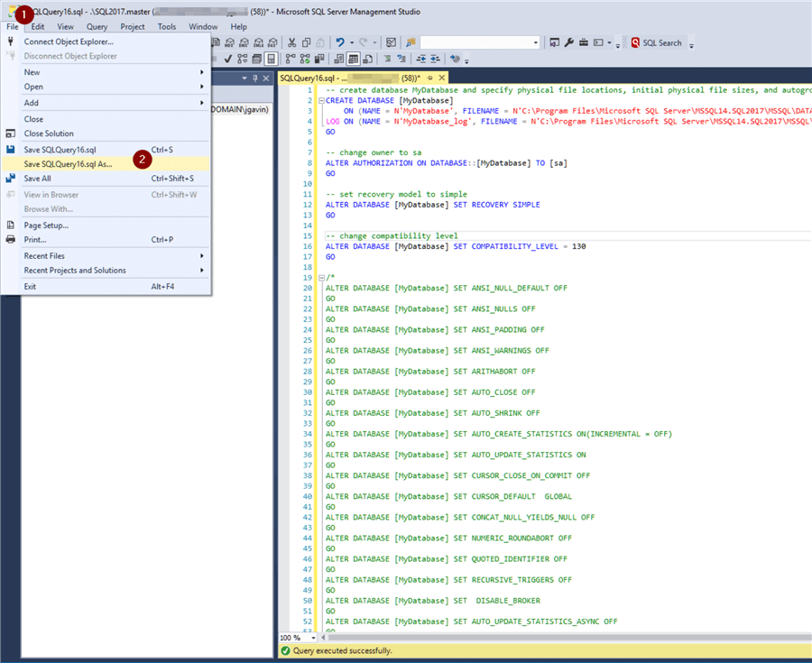Toggle pin on SQLQuery16.sql tab
812x663 pixels.
pyautogui.click(x=429, y=78)
